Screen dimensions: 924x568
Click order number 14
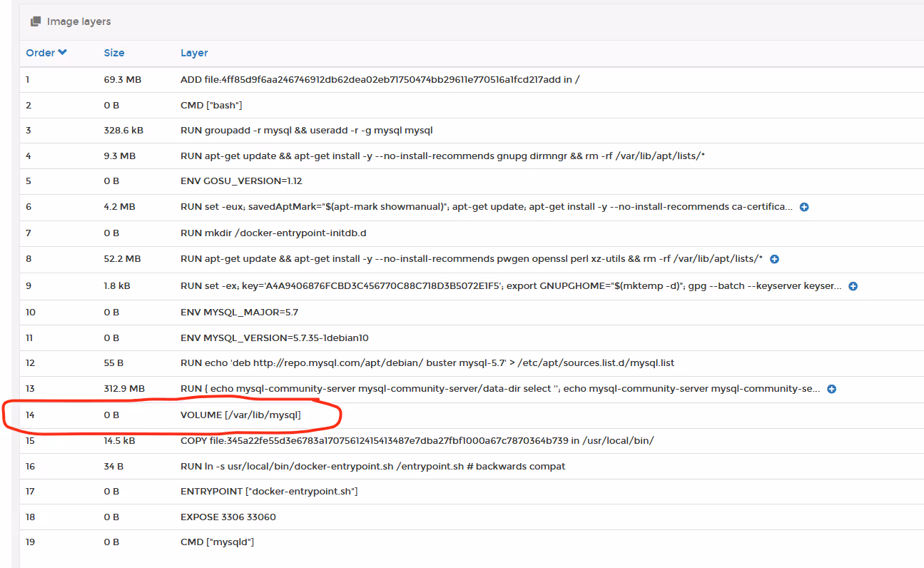[x=30, y=415]
